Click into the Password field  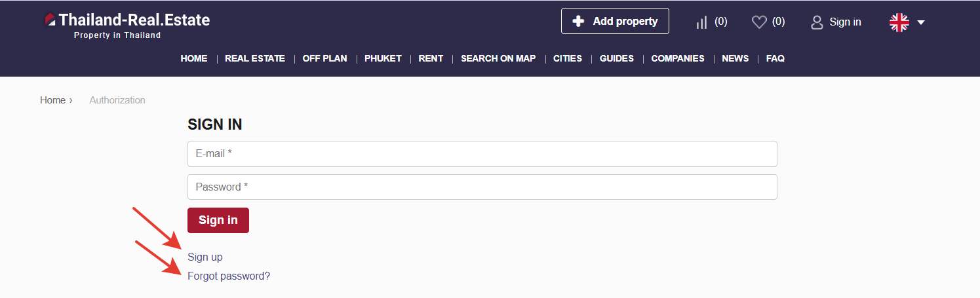click(482, 187)
